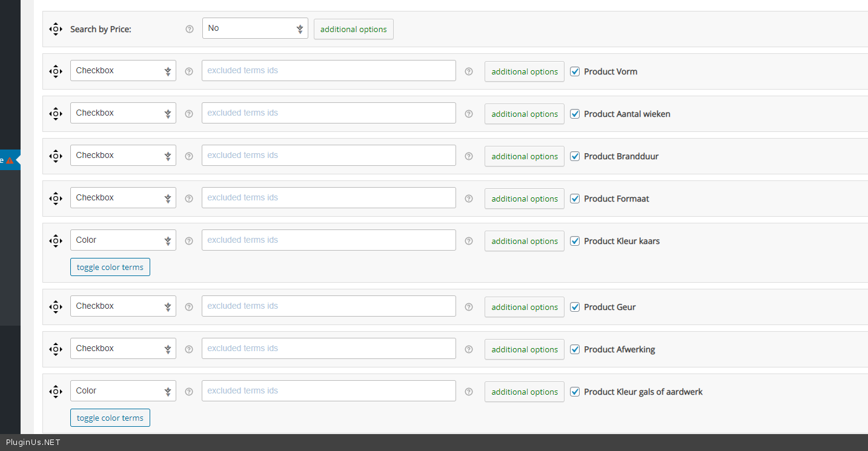Uncheck the Product Vorm checkbox
Screen dimensions: 868x451
click(575, 71)
